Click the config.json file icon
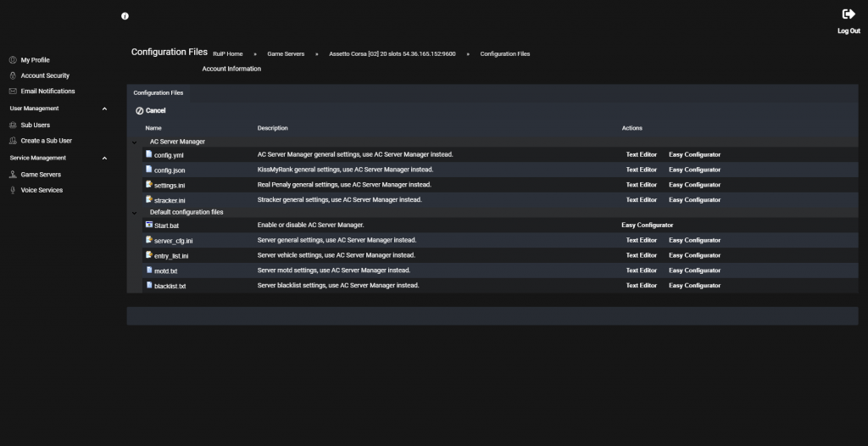 [149, 169]
